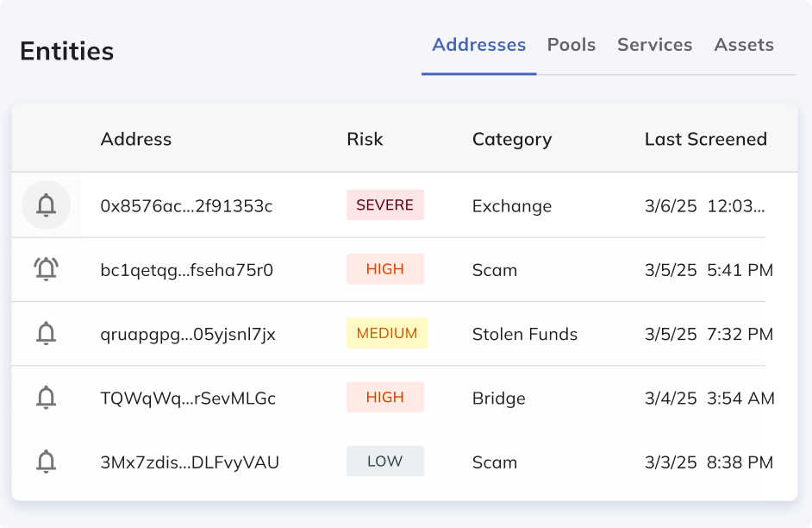Click the bell icon in TQWqWq...rSevMLGc row
Image resolution: width=812 pixels, height=528 pixels.
click(x=46, y=398)
